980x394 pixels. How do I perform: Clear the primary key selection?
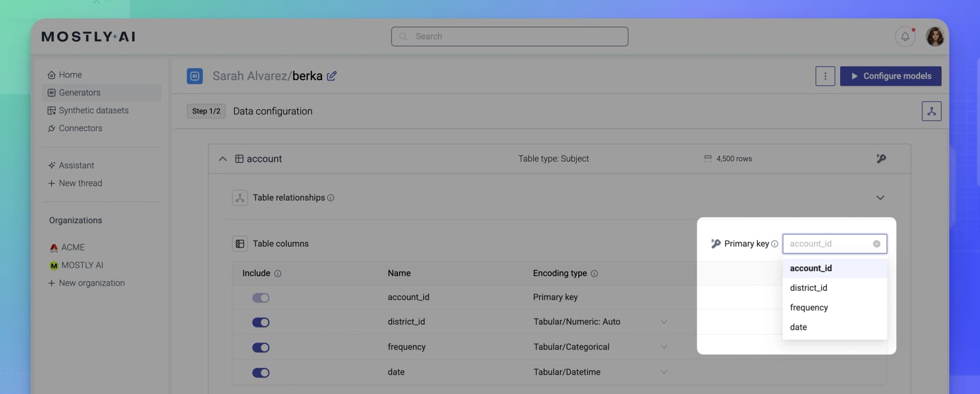876,244
